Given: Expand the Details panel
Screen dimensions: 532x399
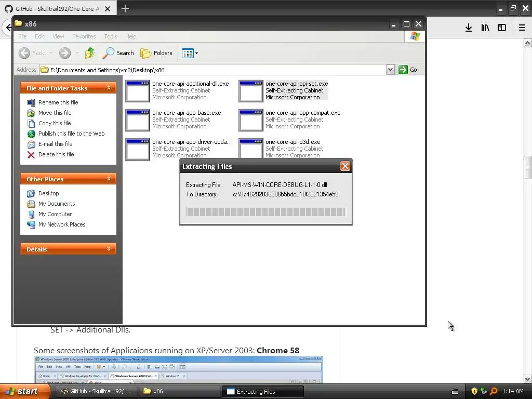Looking at the screenshot, I should pos(109,249).
